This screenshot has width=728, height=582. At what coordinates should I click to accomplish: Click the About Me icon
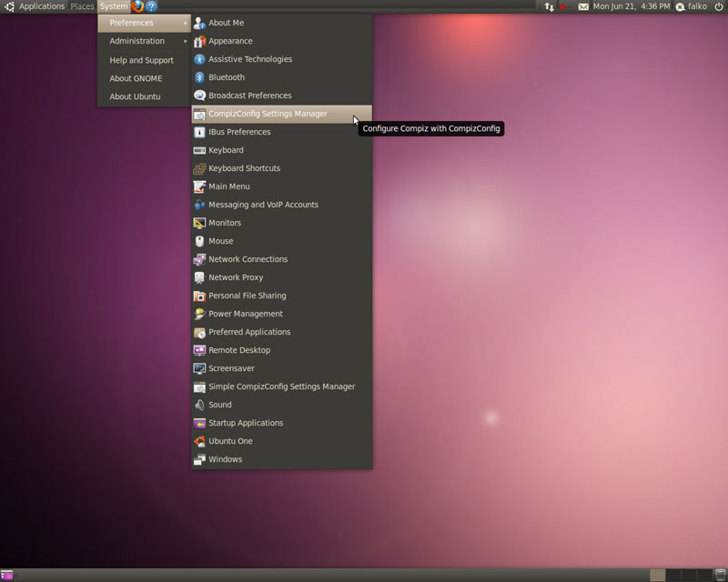click(199, 23)
